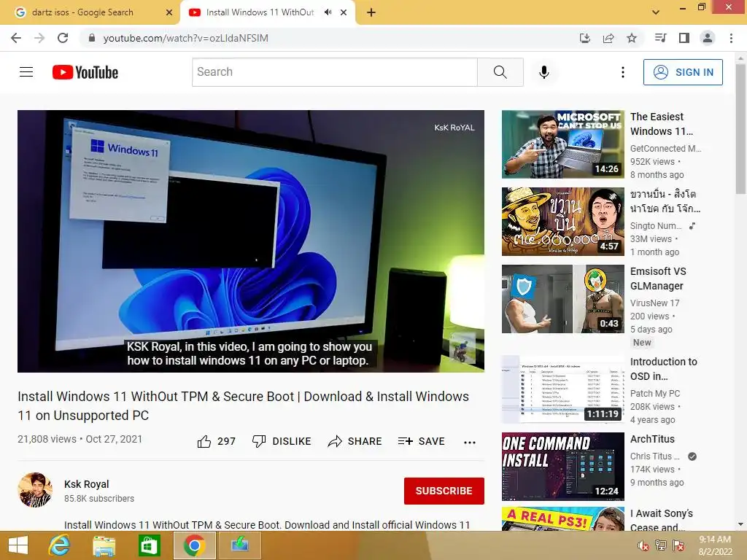Click the 21,808 views text
Screen dimensions: 747x560
click(47, 439)
